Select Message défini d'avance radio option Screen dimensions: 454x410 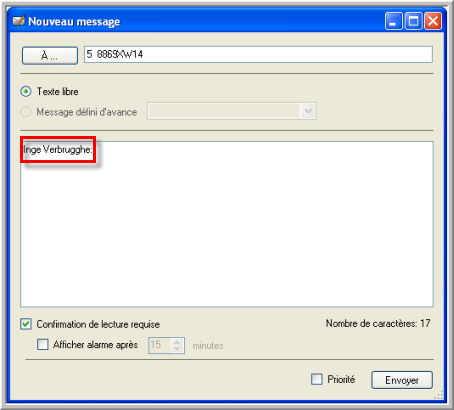click(x=26, y=112)
